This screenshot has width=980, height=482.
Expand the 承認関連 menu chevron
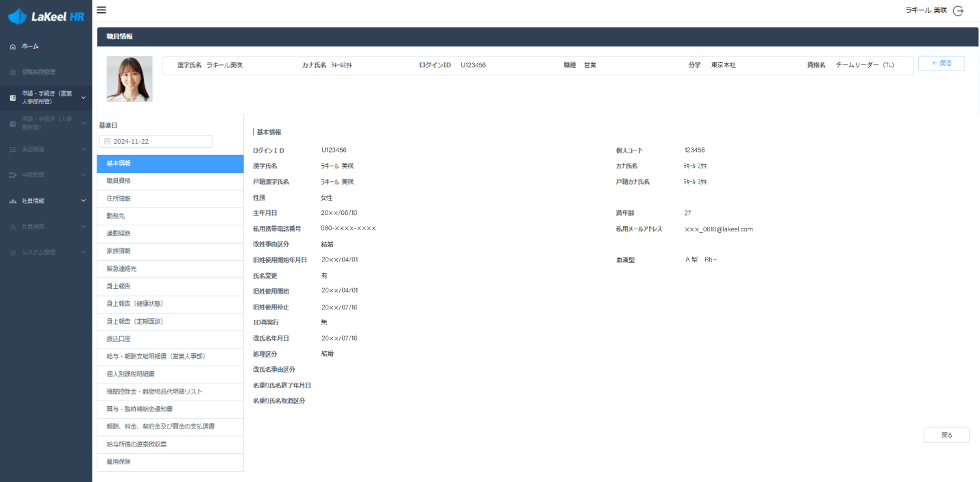(83, 149)
